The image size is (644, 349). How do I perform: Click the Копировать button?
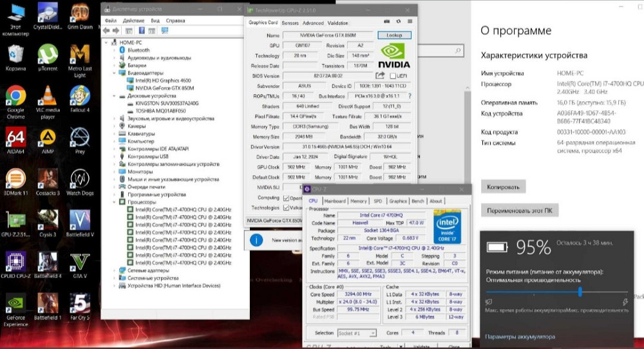click(503, 186)
